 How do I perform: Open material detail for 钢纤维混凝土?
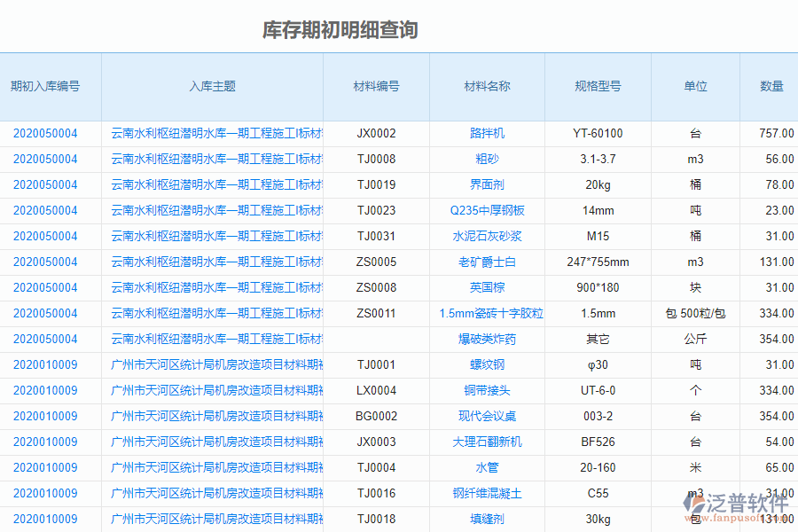pyautogui.click(x=485, y=493)
